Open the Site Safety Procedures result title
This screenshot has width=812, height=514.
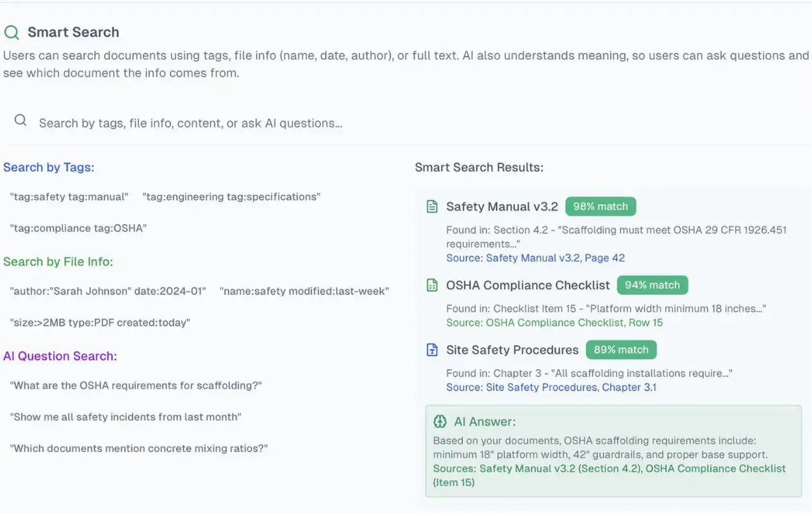point(512,350)
